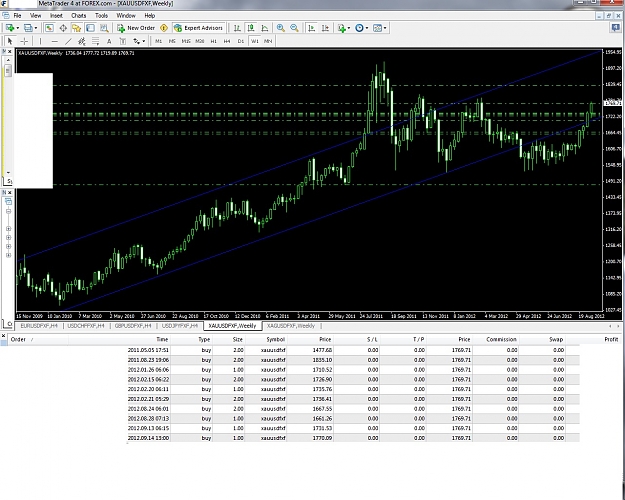
Task: Switch timeframe to H4
Action: pos(227,41)
